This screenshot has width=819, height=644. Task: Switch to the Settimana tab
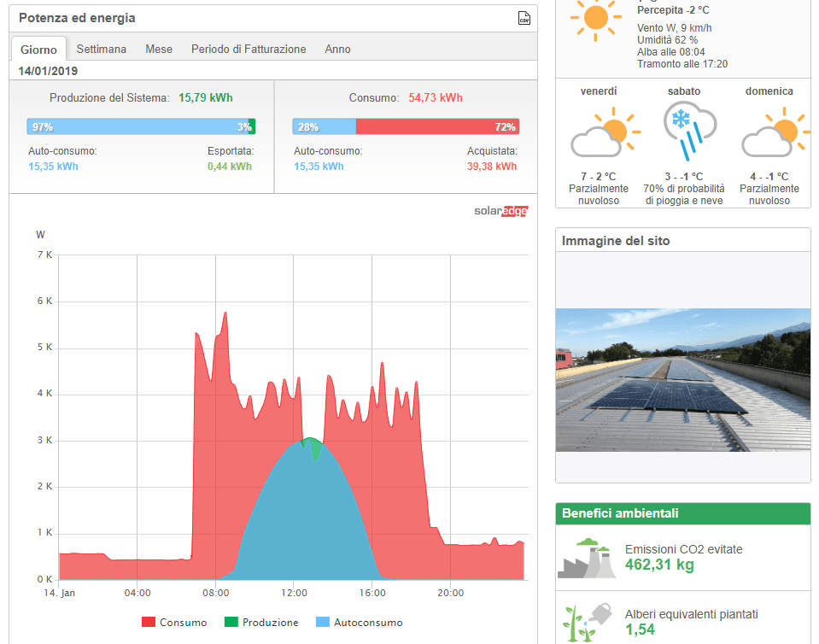coord(102,49)
